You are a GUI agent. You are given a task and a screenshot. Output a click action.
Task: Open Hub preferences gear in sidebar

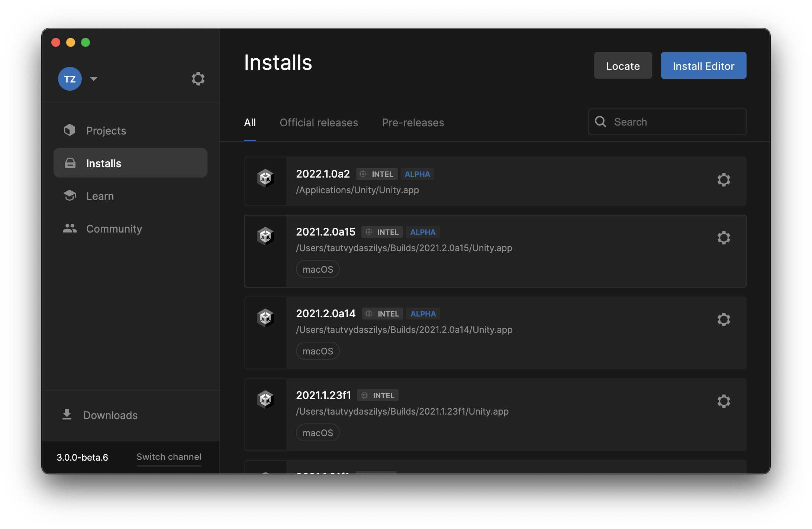(x=198, y=79)
